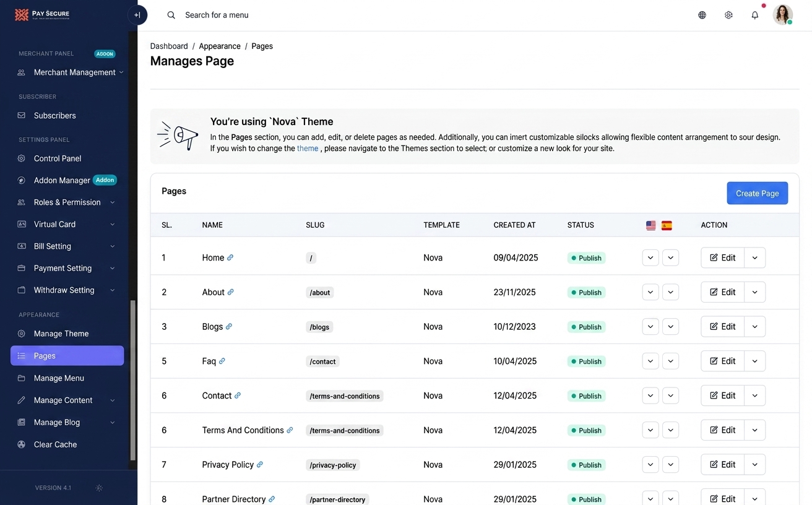Go to Appearance breadcrumb
This screenshot has height=505, width=812.
click(220, 46)
